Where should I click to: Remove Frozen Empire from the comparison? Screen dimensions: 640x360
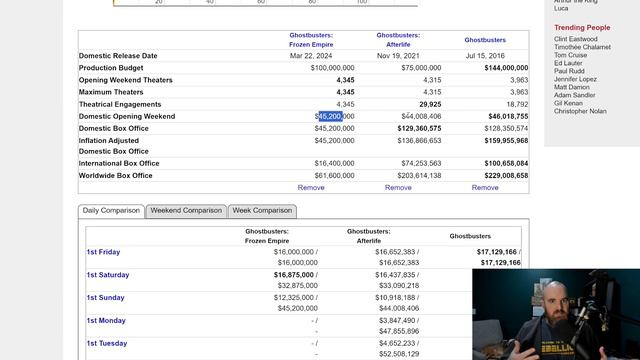311,188
